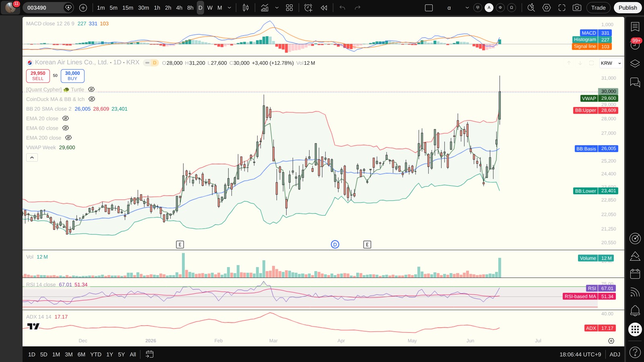
Task: Click the Korean Air Lines Co., Ltd. title
Action: pyautogui.click(x=72, y=62)
